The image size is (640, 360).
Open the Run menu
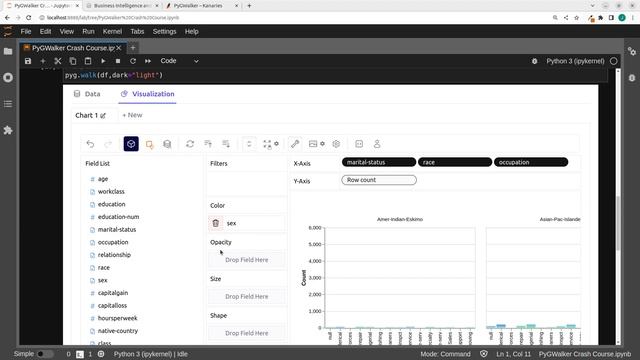tap(88, 31)
